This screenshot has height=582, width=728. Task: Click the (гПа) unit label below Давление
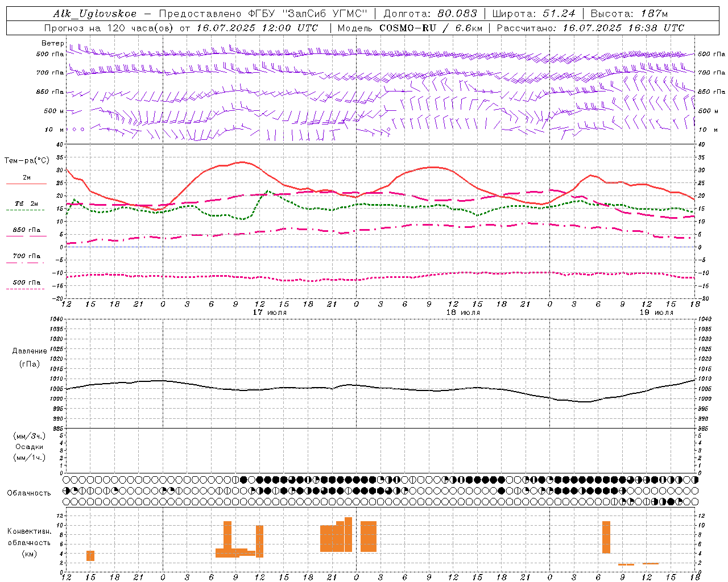coord(30,364)
